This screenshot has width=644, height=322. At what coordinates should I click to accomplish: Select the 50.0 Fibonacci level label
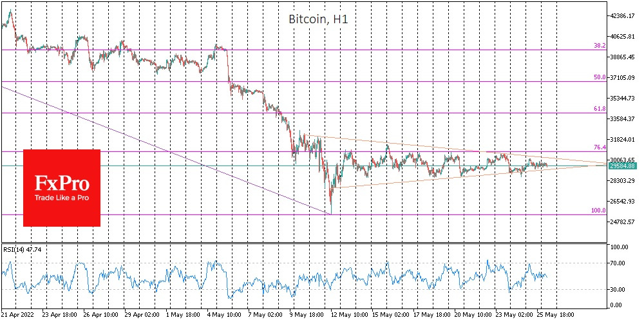600,77
